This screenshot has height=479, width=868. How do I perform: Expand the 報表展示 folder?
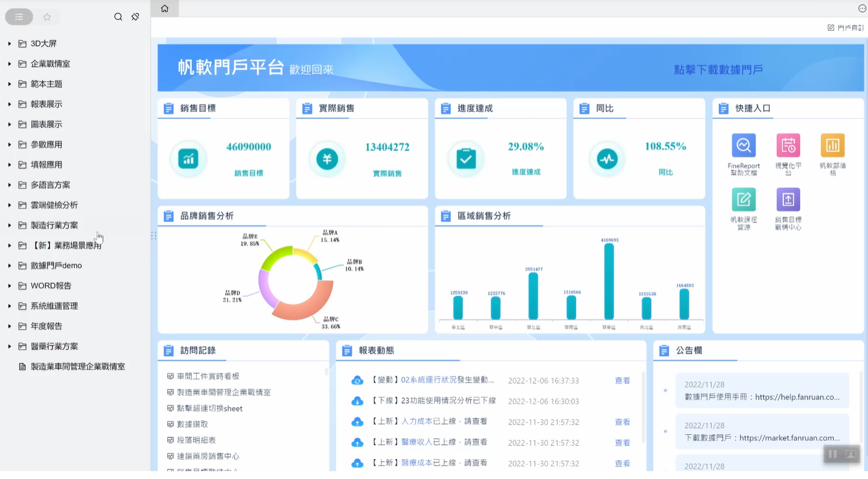10,104
